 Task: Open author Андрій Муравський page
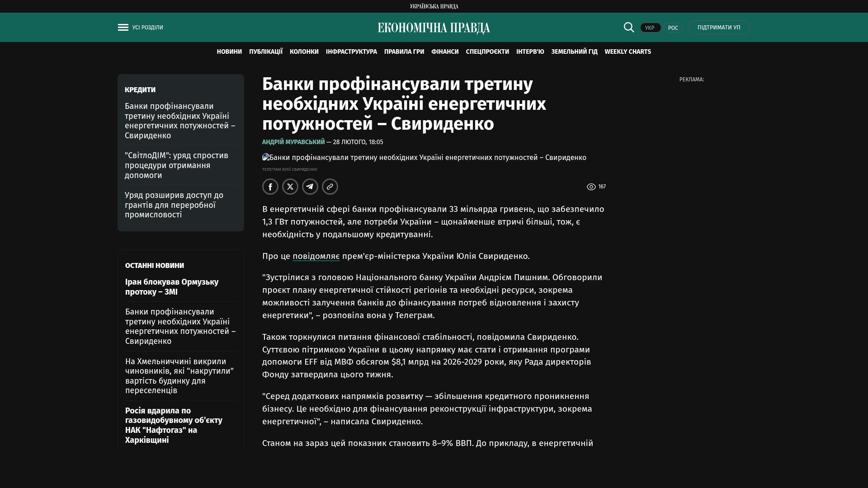[293, 142]
